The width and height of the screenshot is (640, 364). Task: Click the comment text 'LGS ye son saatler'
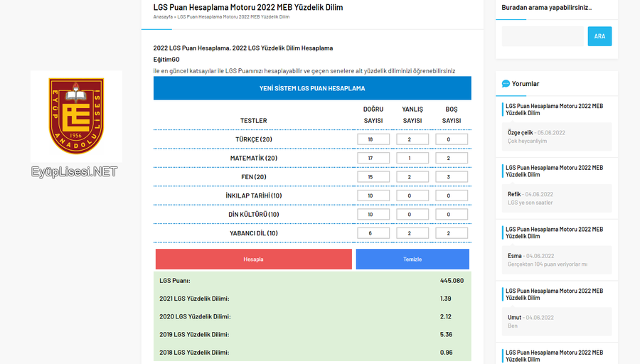click(x=530, y=203)
